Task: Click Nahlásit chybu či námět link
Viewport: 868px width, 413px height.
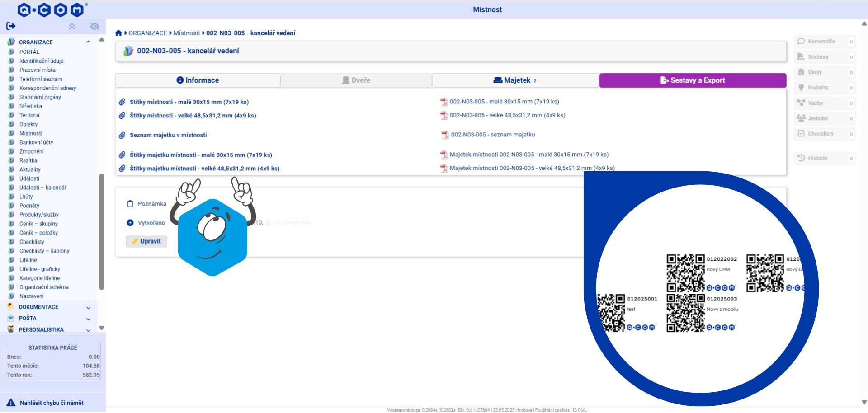Action: coord(52,403)
